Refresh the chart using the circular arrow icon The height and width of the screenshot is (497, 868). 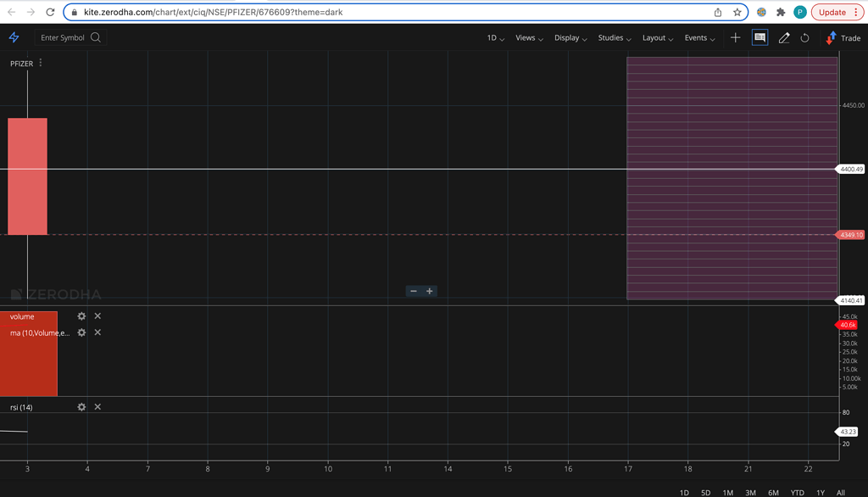point(805,37)
